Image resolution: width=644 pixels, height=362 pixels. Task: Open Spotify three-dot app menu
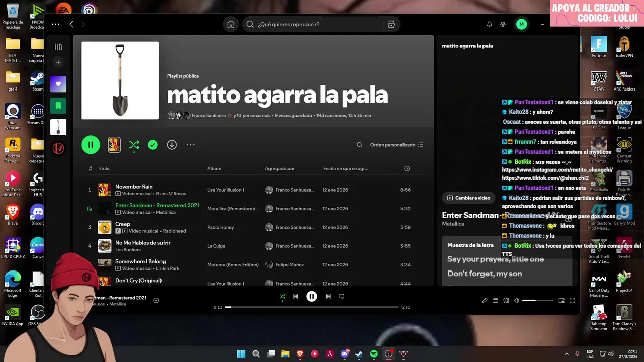(55, 24)
